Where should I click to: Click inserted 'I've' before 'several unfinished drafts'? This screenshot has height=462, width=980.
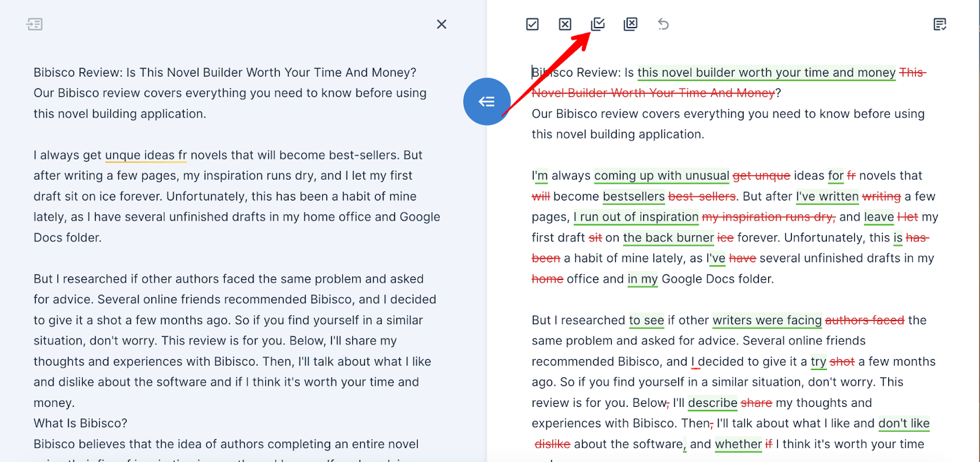(715, 259)
